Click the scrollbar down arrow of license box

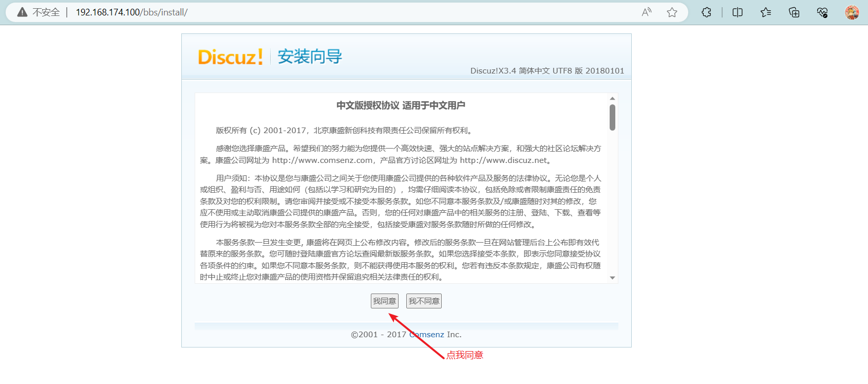(612, 278)
